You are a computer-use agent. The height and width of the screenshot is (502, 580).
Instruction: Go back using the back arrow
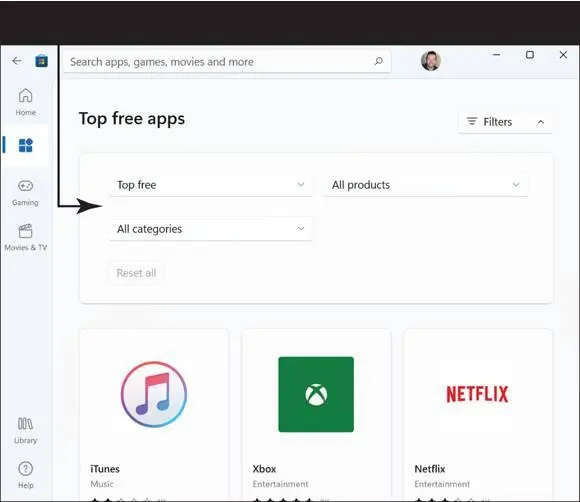17,61
